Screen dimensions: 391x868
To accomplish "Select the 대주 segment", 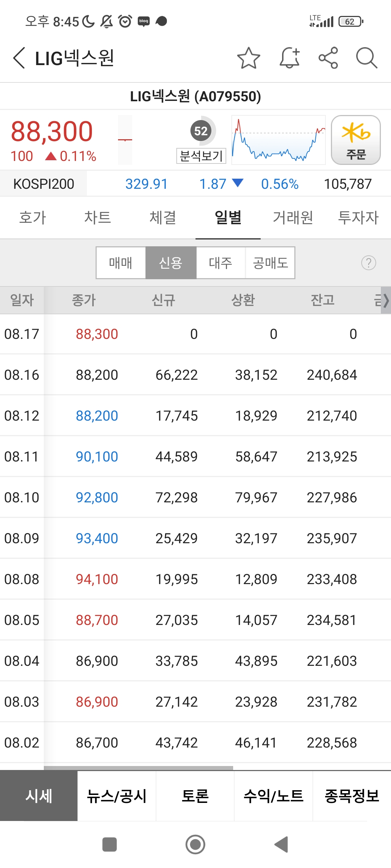I will (x=221, y=263).
